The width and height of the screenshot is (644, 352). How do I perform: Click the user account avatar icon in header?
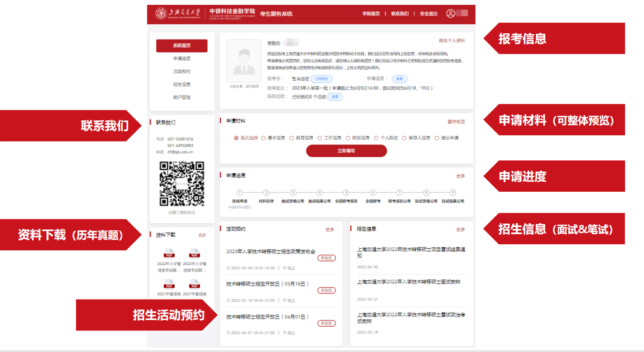point(450,14)
